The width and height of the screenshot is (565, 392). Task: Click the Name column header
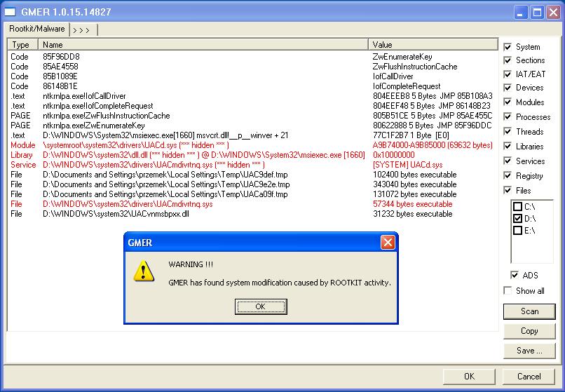[203, 45]
